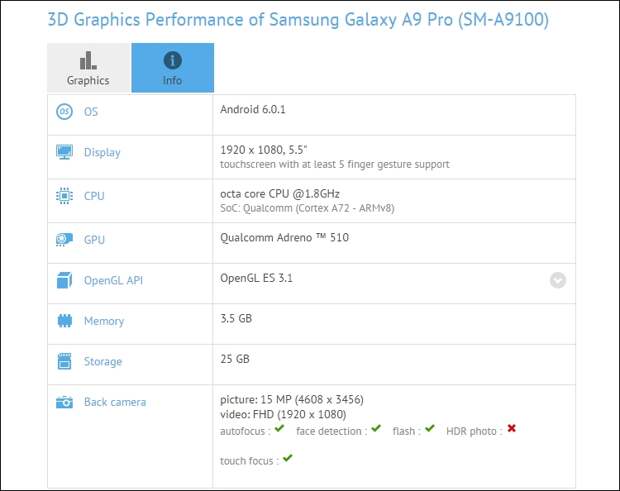Click the Storage card icon
Screen dimensions: 620x491
click(x=64, y=361)
